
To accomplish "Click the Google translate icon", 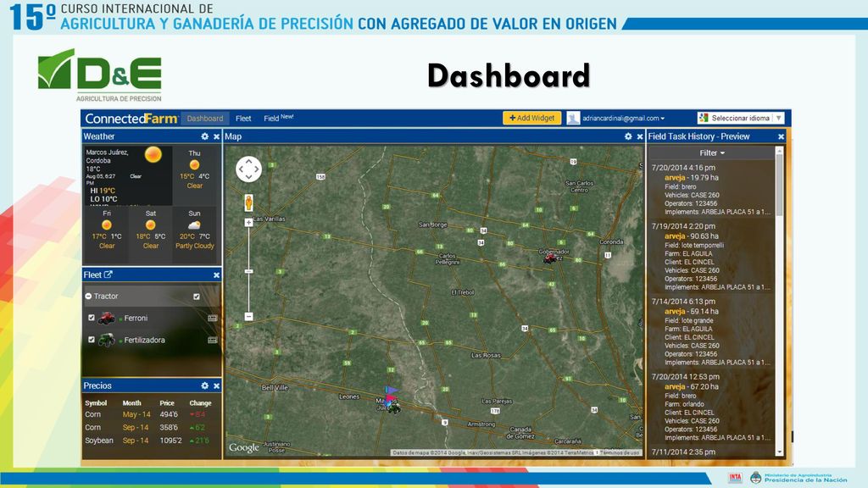I will click(704, 118).
